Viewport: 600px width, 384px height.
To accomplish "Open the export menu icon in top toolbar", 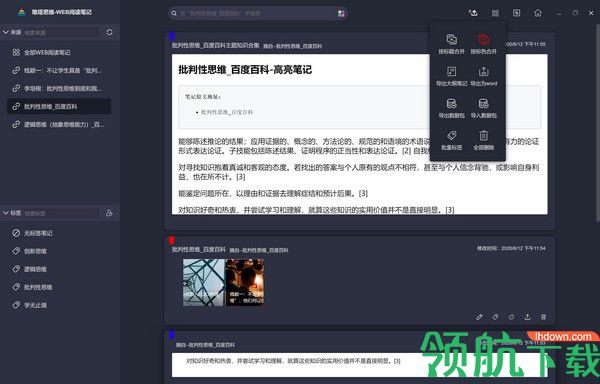I will pyautogui.click(x=473, y=13).
